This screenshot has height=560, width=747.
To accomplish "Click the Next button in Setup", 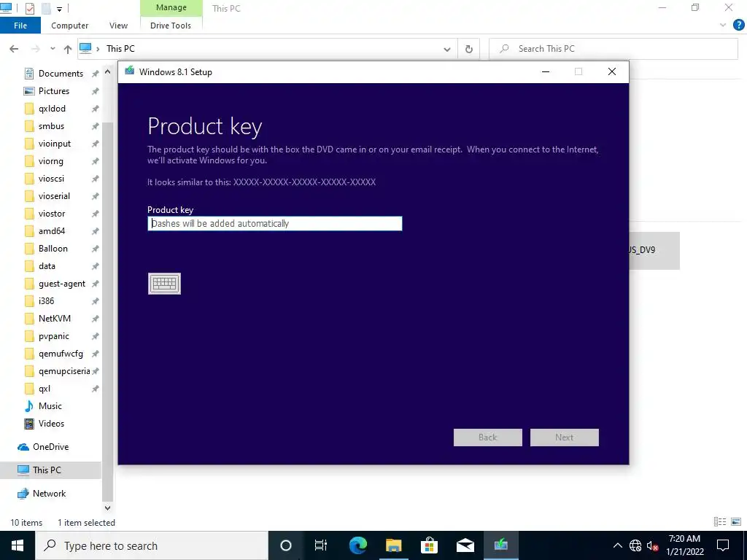I will [x=564, y=437].
